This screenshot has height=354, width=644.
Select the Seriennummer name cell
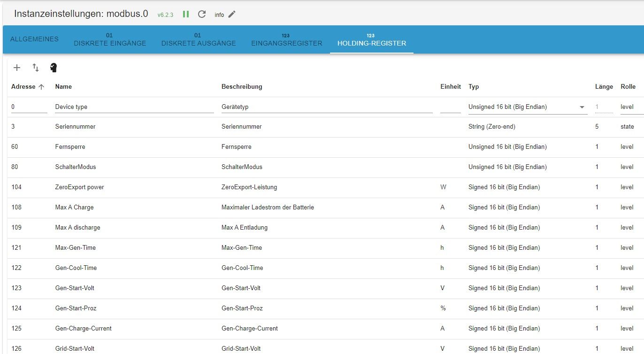(75, 127)
